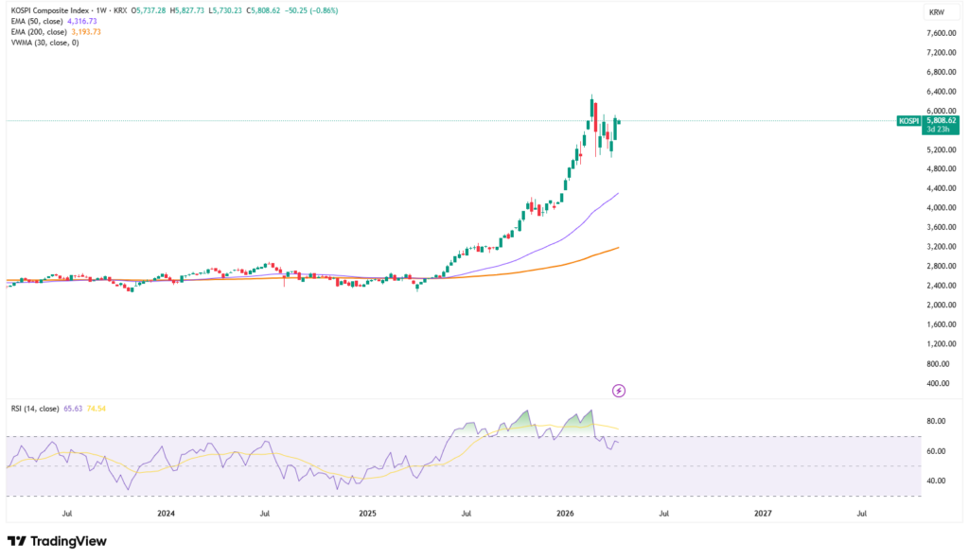969x560 pixels.
Task: Click the 2025 label on time axis
Action: click(368, 514)
